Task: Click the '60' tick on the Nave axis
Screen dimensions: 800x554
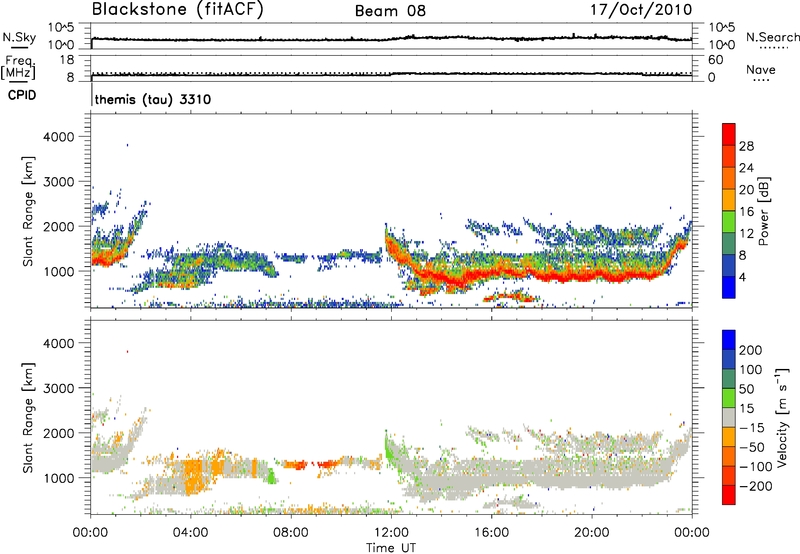Action: (x=715, y=60)
